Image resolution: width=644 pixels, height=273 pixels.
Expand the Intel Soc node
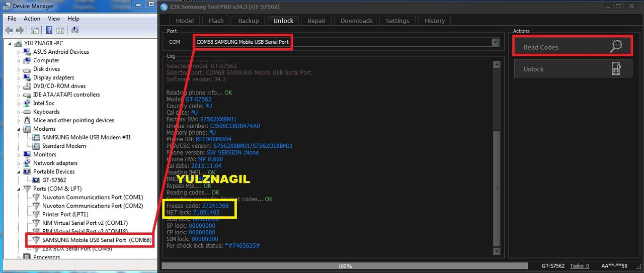tap(19, 103)
